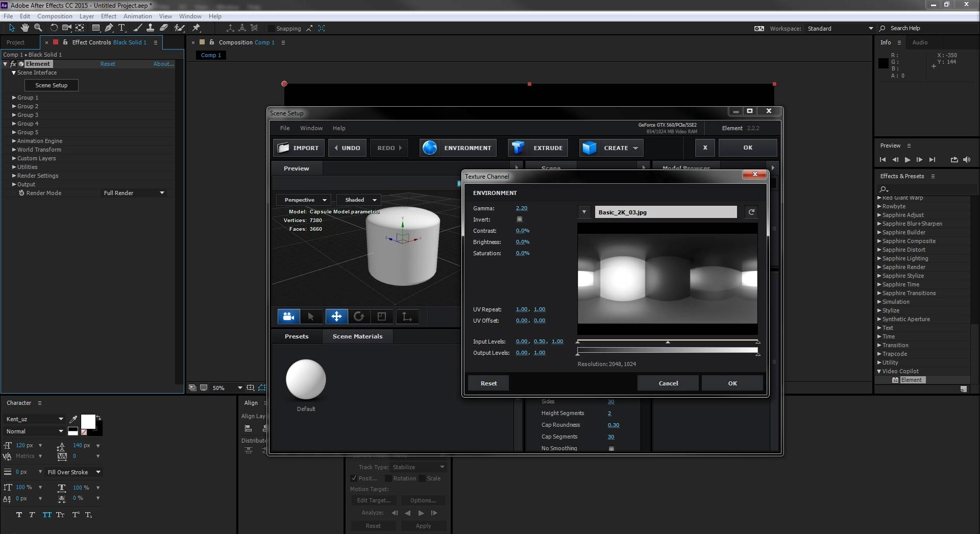Toggle the Invert checkbox in Texture Channel
The height and width of the screenshot is (534, 980).
(x=519, y=219)
